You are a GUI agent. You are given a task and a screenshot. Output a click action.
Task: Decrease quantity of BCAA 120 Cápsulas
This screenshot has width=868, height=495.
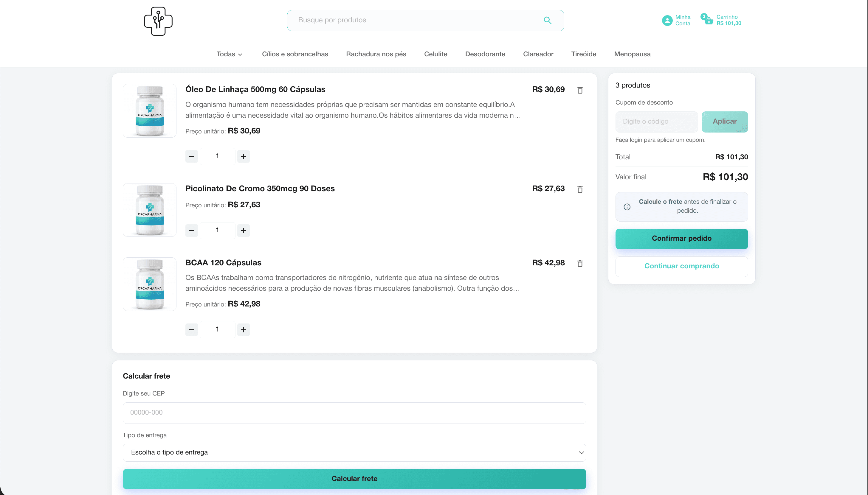point(192,329)
